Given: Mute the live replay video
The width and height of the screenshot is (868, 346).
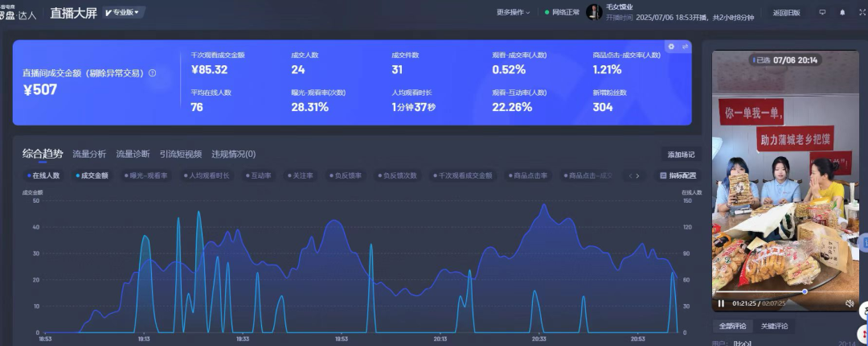Looking at the screenshot, I should (x=850, y=303).
